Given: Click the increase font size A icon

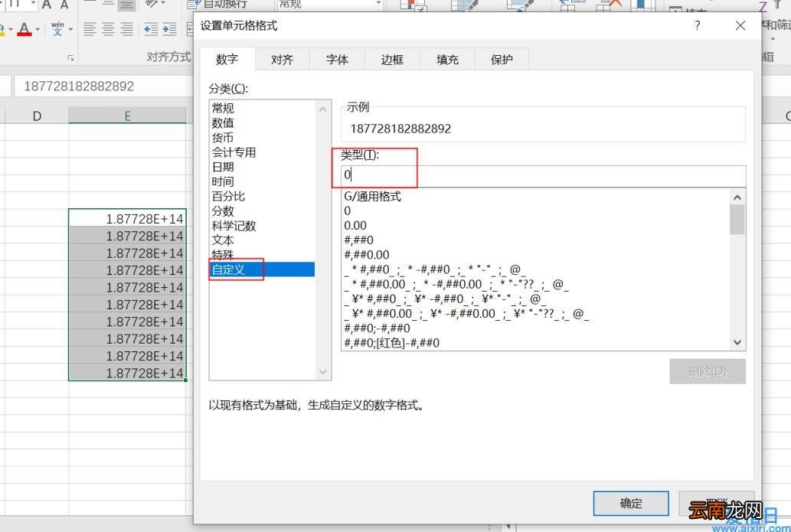Looking at the screenshot, I should coord(47,5).
